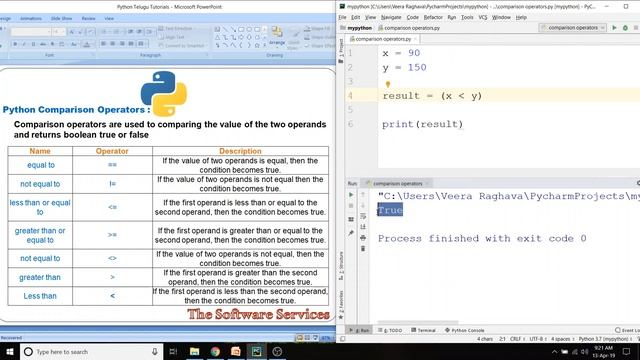Close the comparison operators.py editor tab

415,39
